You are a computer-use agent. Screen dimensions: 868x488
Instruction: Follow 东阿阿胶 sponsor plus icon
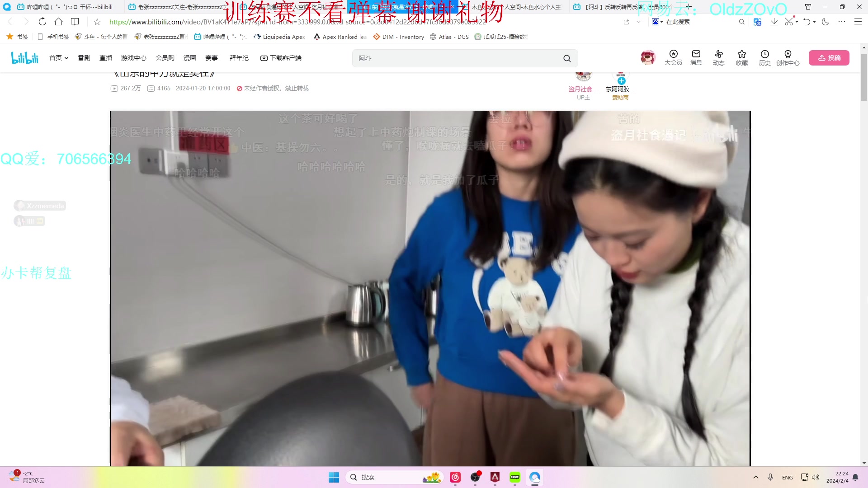(x=622, y=81)
